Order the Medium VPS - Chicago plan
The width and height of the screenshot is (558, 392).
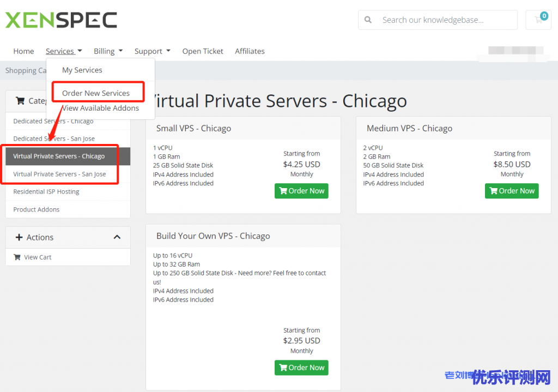[512, 191]
